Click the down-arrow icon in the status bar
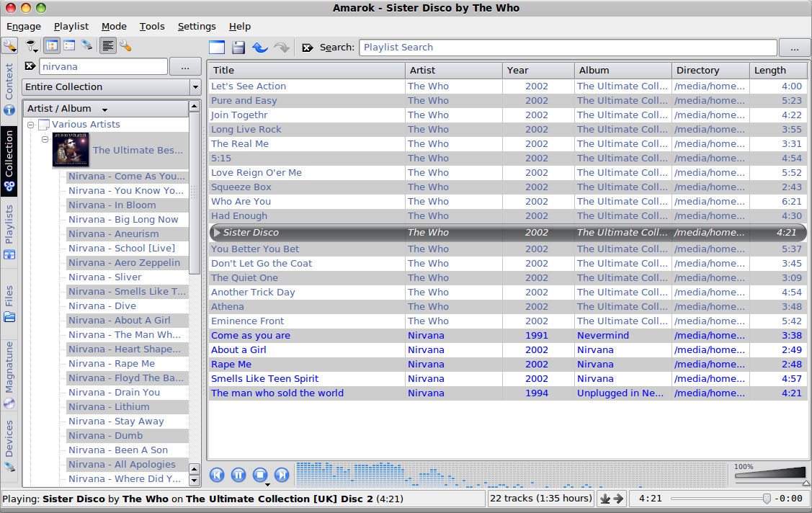The width and height of the screenshot is (812, 513). (605, 499)
